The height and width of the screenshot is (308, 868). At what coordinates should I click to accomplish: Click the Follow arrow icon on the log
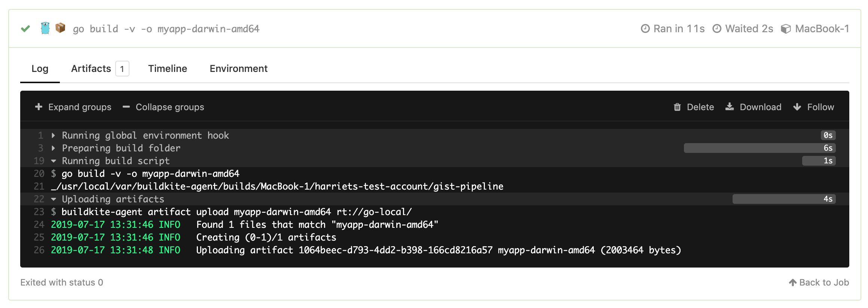coord(796,107)
